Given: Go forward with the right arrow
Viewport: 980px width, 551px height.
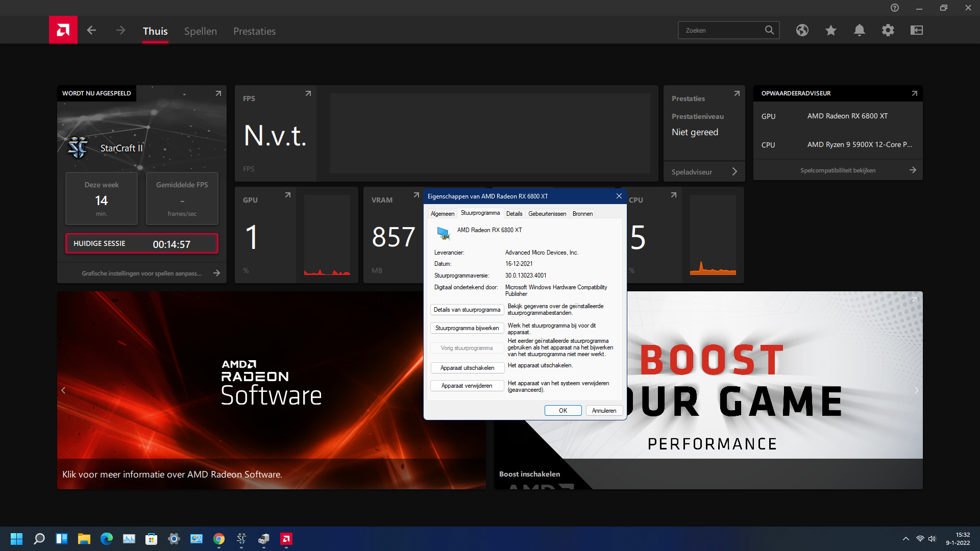Looking at the screenshot, I should click(120, 31).
